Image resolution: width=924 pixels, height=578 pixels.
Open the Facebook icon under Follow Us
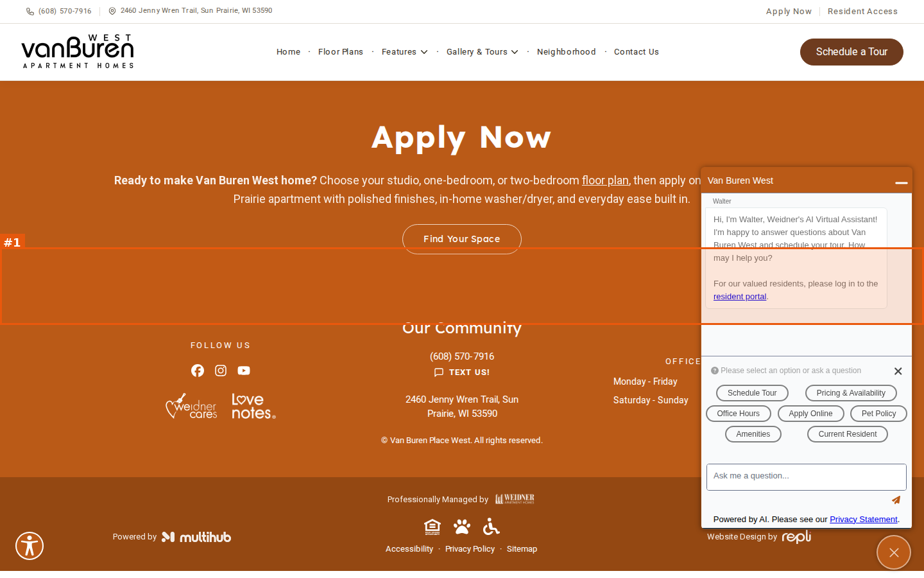(x=198, y=371)
